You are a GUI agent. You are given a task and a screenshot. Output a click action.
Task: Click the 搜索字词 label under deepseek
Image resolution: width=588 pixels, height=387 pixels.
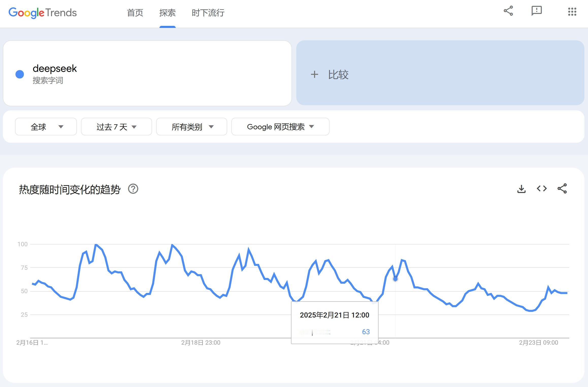coord(48,80)
